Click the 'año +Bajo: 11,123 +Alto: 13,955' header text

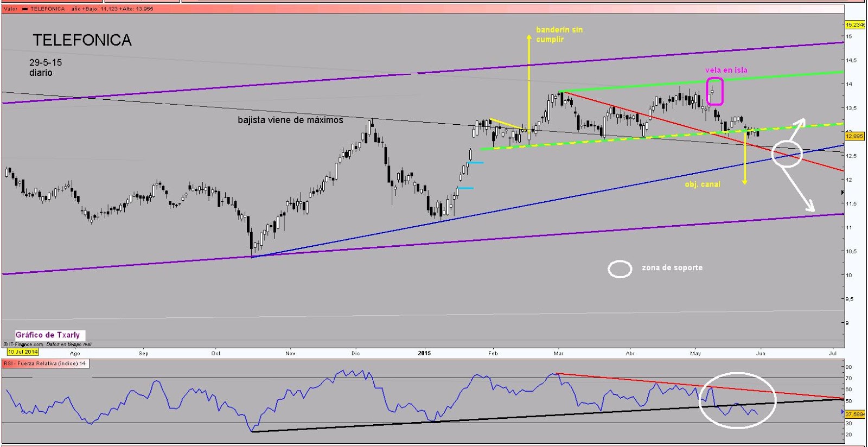[x=112, y=9]
